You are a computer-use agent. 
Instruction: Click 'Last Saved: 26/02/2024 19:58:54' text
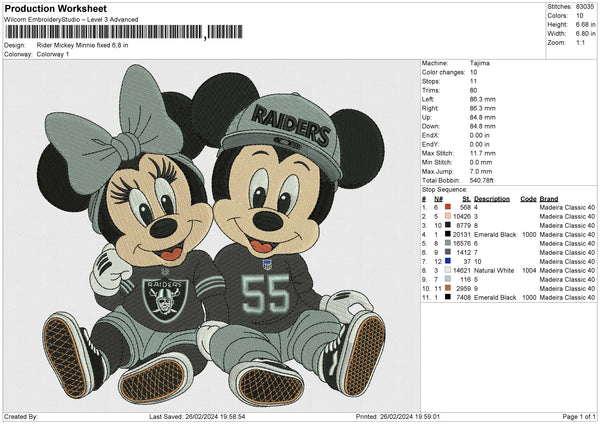click(197, 416)
